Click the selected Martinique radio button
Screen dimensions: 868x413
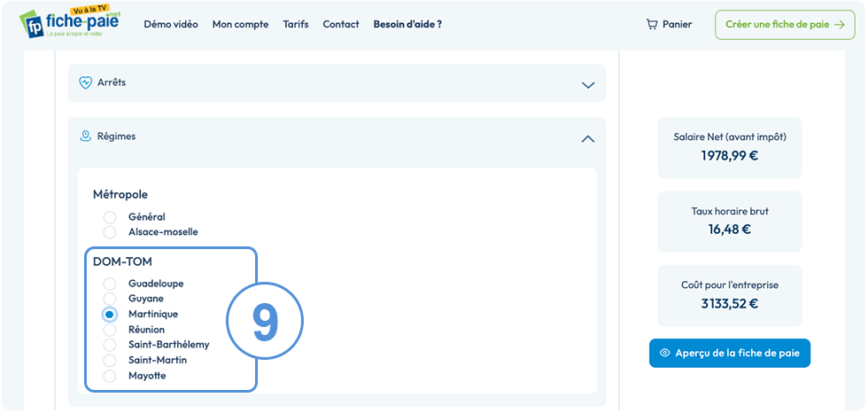click(x=110, y=315)
